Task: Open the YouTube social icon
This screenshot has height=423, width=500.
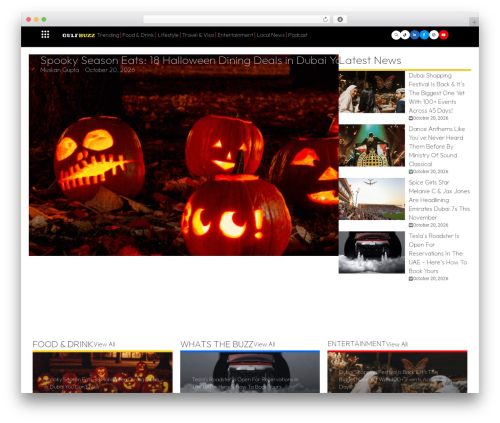Action: point(443,35)
